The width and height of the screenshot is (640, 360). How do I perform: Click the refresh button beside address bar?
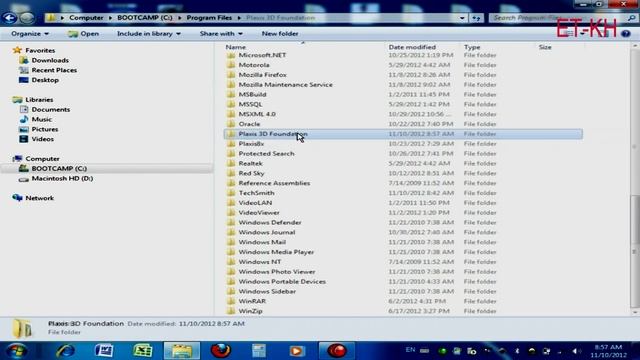pos(476,18)
